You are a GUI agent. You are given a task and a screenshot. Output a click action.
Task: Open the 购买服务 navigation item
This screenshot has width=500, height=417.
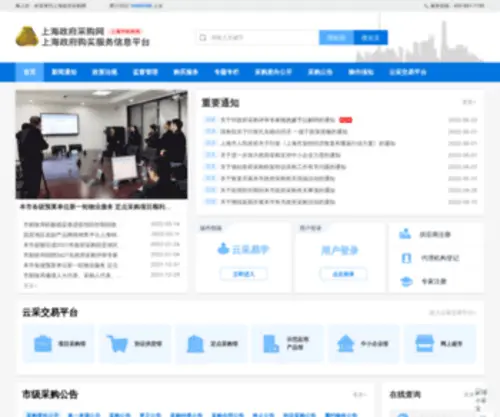point(186,72)
